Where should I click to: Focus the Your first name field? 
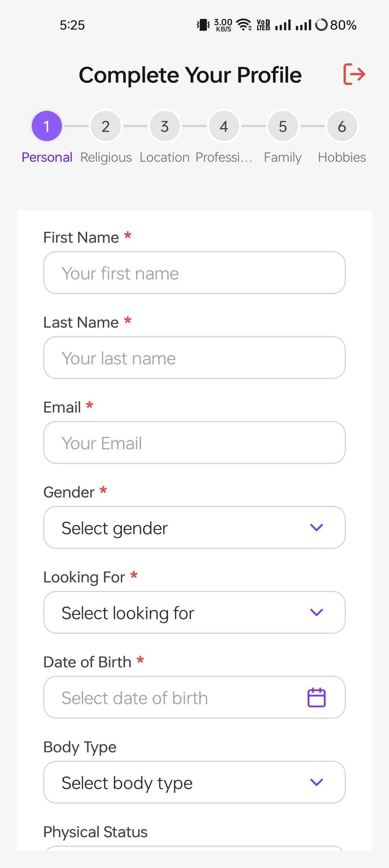point(194,273)
